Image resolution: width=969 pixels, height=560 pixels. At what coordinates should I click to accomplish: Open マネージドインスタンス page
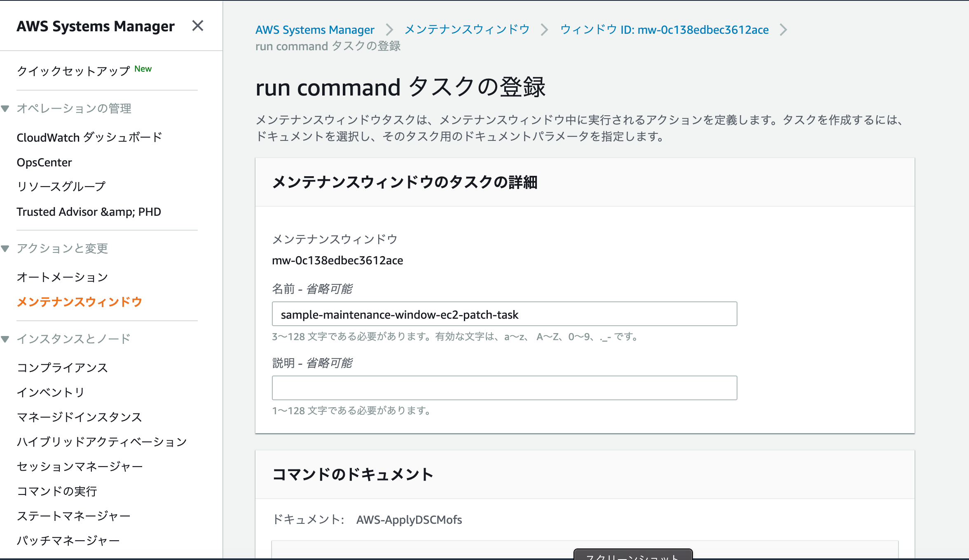click(80, 417)
